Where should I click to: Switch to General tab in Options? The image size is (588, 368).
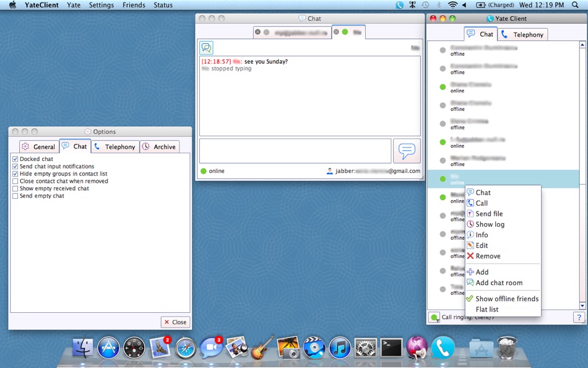pyautogui.click(x=39, y=147)
